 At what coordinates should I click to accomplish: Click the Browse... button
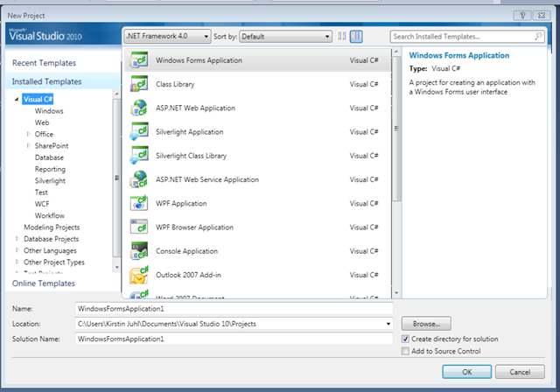[x=426, y=324]
